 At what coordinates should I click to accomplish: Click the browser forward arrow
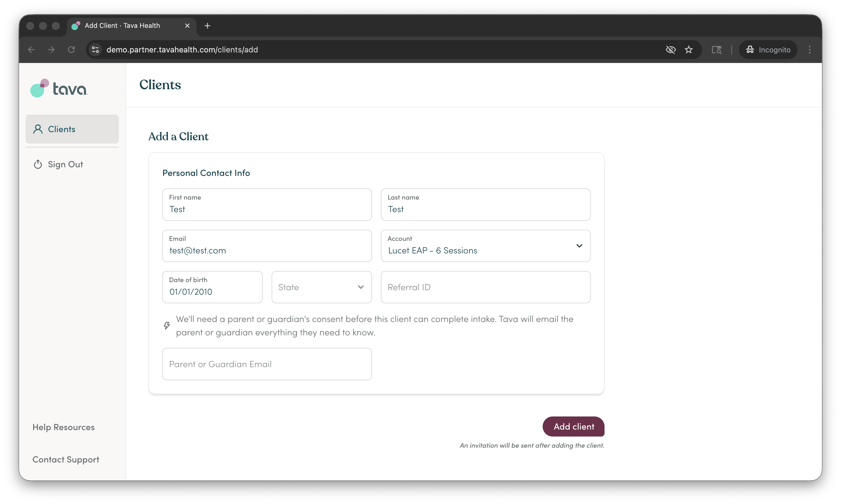[x=51, y=50]
